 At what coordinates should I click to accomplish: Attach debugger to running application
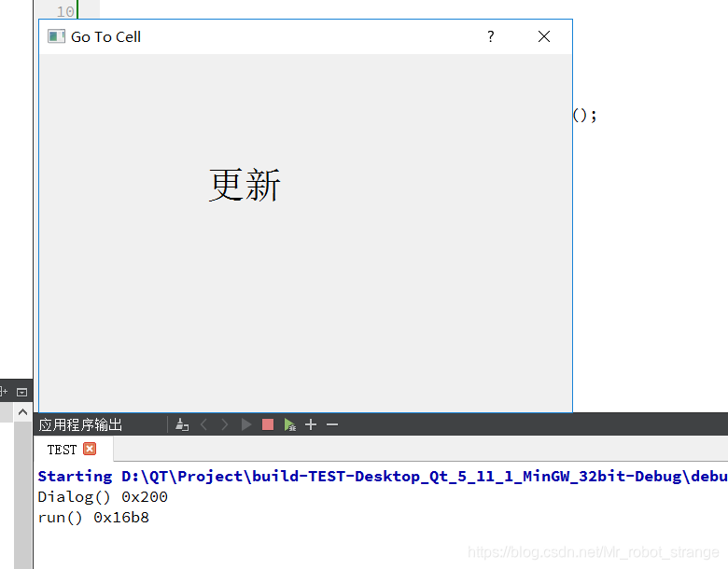(x=289, y=424)
